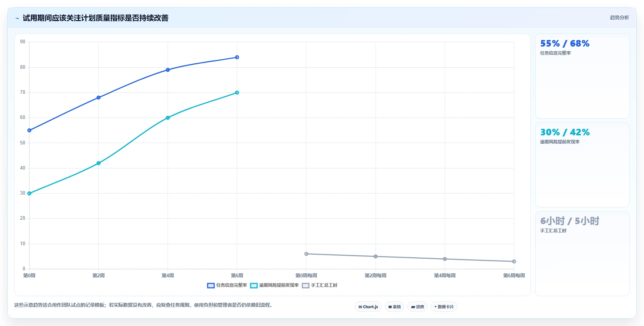The image size is (644, 326).
Task: Open the 30% / 42% 逾期风险提前发现率 card
Action: point(582,165)
